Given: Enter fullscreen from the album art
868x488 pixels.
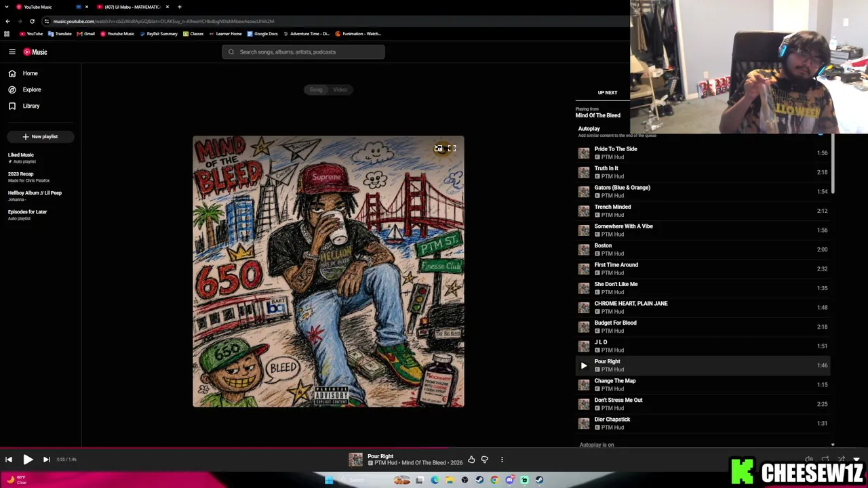Looking at the screenshot, I should pyautogui.click(x=452, y=148).
